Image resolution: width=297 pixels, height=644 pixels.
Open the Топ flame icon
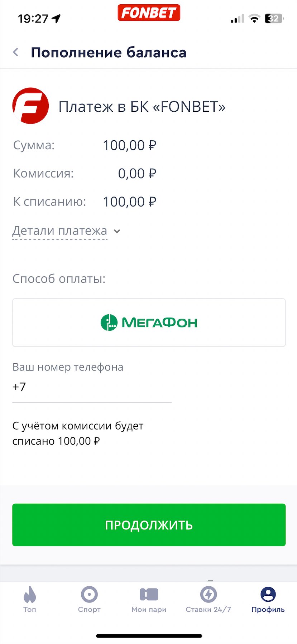(30, 595)
